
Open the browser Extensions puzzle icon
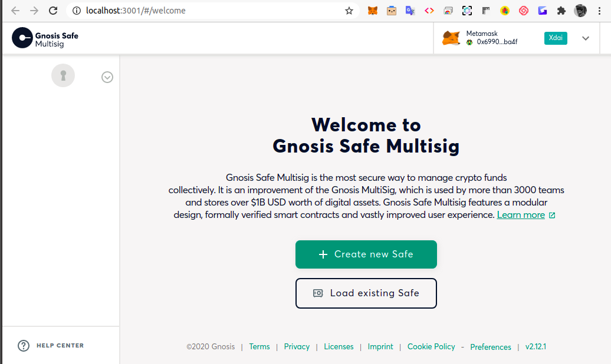click(561, 11)
